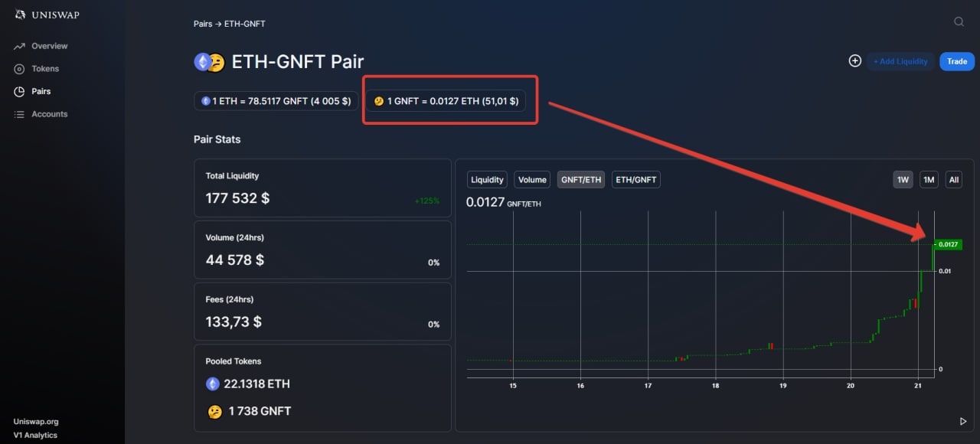Click the Pairs breadcrumb link
This screenshot has width=980, height=444.
[203, 24]
